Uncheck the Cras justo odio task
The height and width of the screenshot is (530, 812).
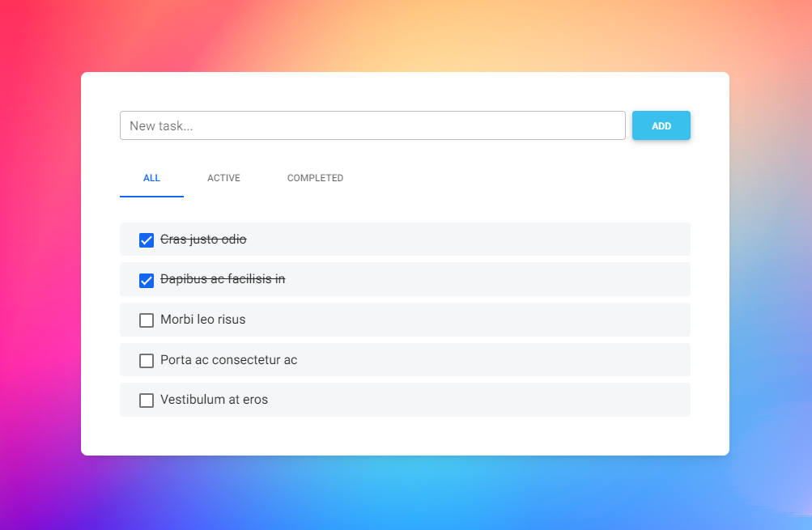[147, 240]
